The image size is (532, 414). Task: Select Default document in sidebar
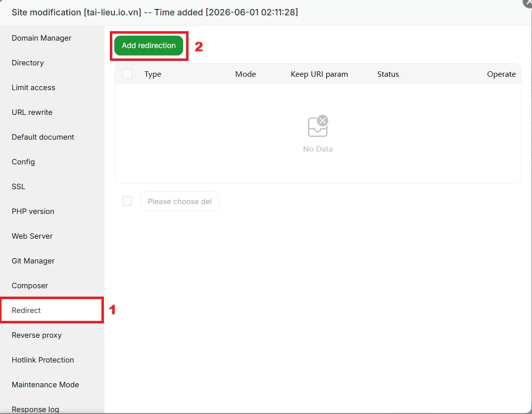click(x=43, y=137)
